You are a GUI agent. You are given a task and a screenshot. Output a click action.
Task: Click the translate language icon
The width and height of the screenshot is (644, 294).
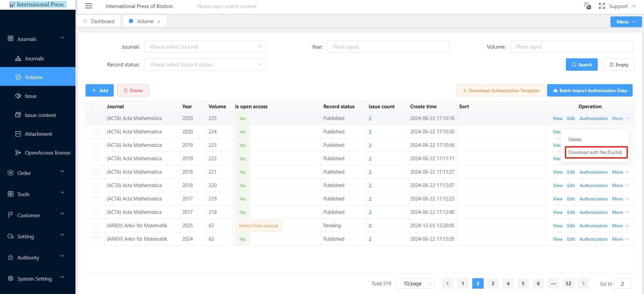point(588,6)
